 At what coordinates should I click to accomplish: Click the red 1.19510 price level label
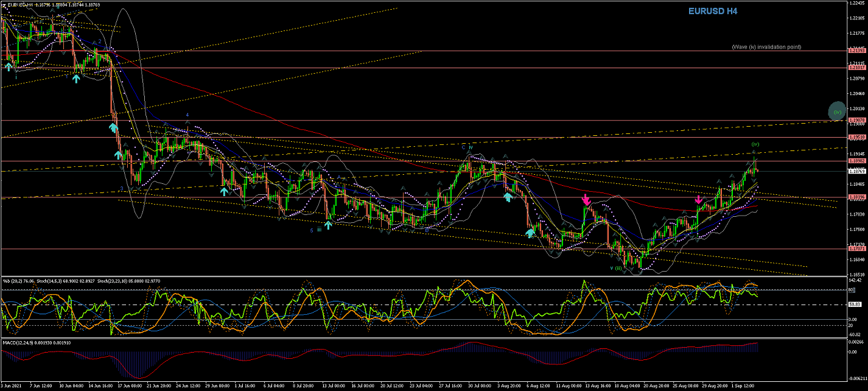(857, 138)
